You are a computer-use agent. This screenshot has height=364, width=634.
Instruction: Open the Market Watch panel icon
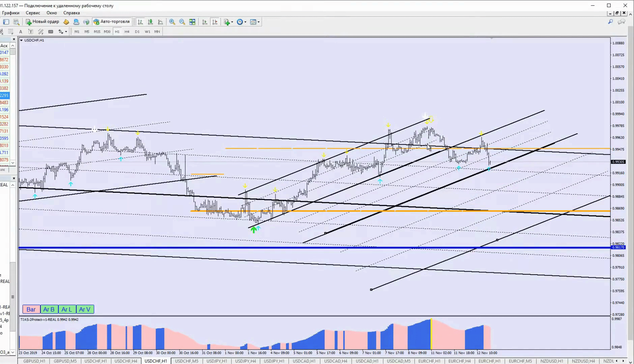click(6, 22)
